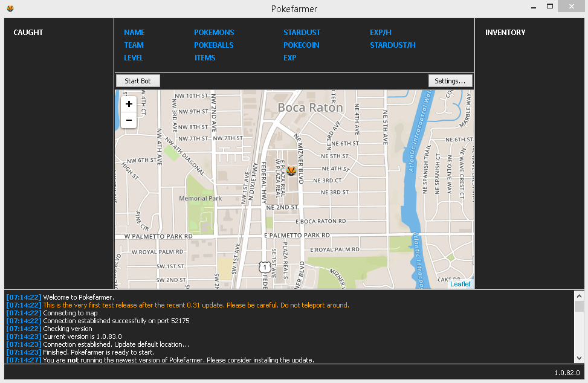Image resolution: width=588 pixels, height=383 pixels.
Task: Click the Pokefarmer window title text
Action: [x=294, y=9]
